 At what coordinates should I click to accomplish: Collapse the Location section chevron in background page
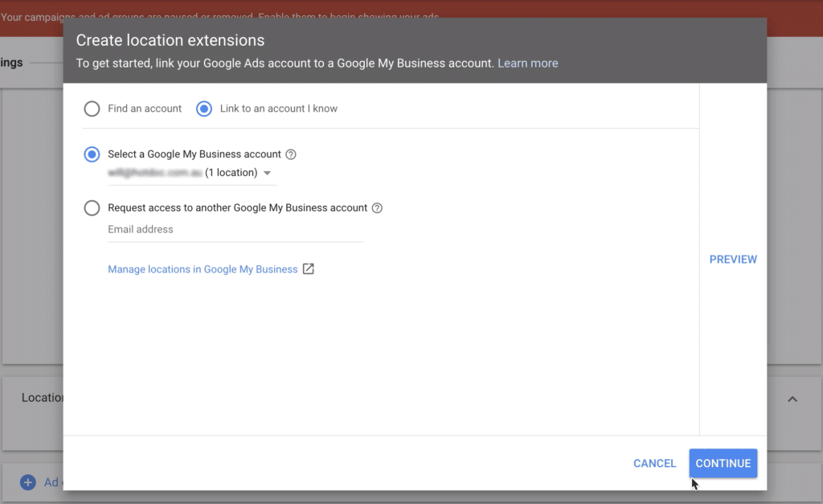coord(792,399)
